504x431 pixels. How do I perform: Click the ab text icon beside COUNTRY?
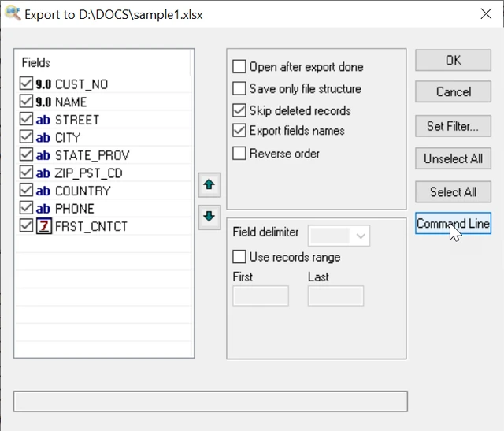click(43, 191)
